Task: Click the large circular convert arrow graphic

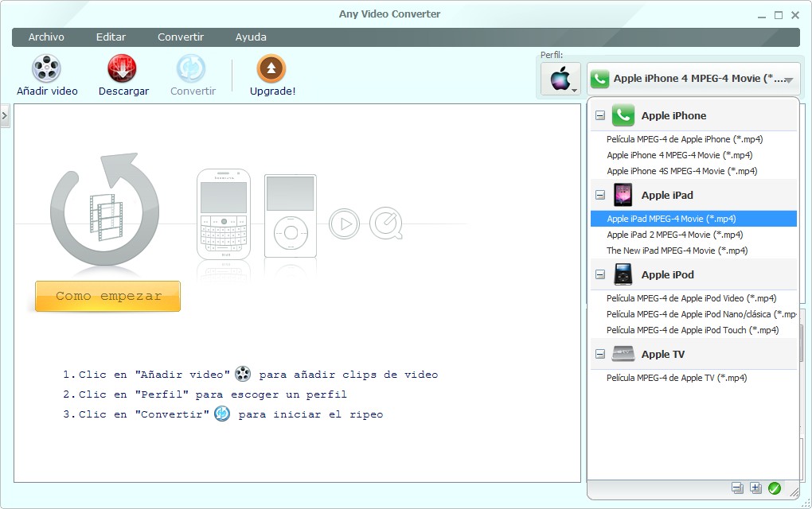Action: pos(104,209)
